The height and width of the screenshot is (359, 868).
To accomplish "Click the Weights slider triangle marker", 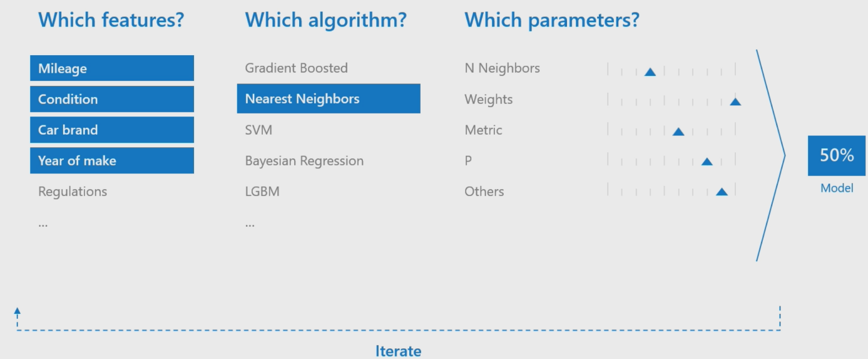I will [735, 101].
